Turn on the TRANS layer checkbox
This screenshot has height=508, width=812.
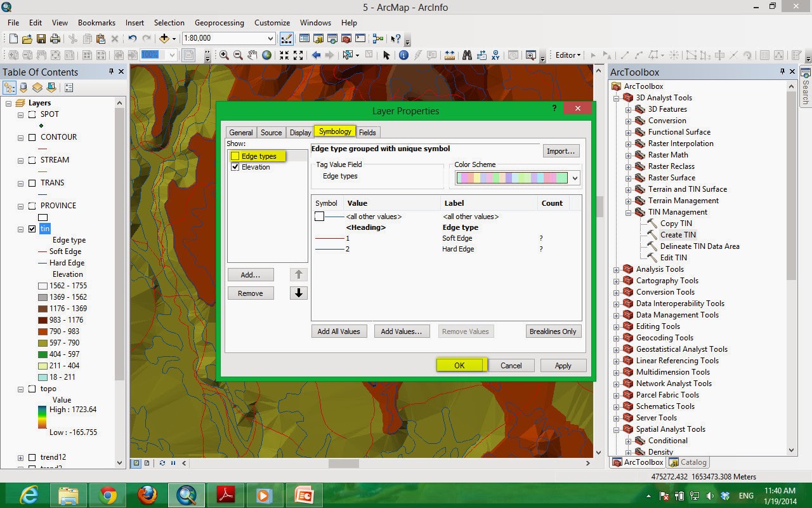pos(32,184)
